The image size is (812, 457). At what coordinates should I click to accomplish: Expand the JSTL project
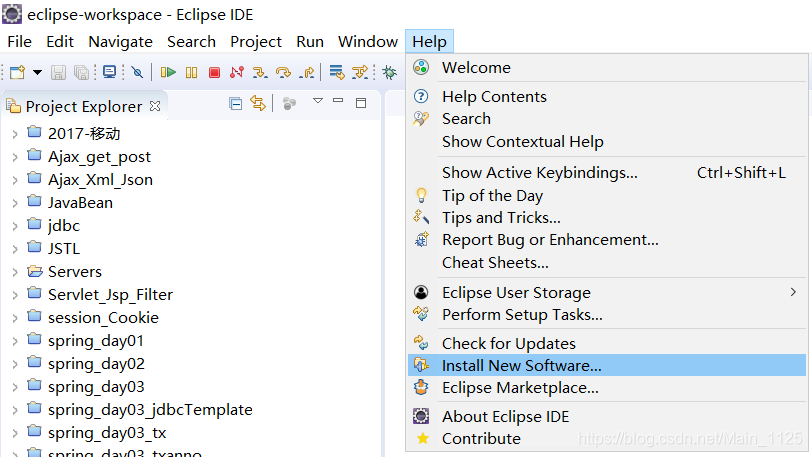15,249
